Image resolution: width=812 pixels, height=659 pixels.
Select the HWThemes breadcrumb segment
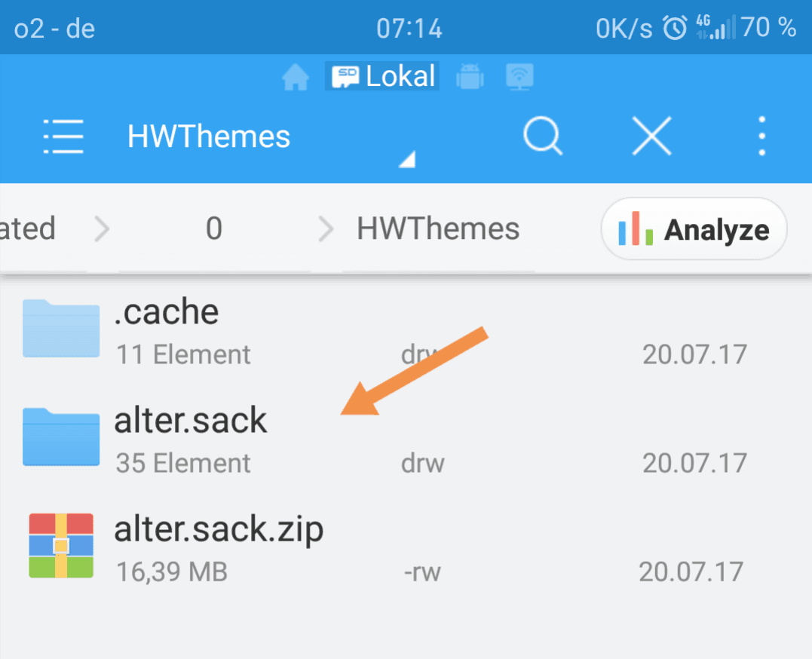click(x=438, y=228)
